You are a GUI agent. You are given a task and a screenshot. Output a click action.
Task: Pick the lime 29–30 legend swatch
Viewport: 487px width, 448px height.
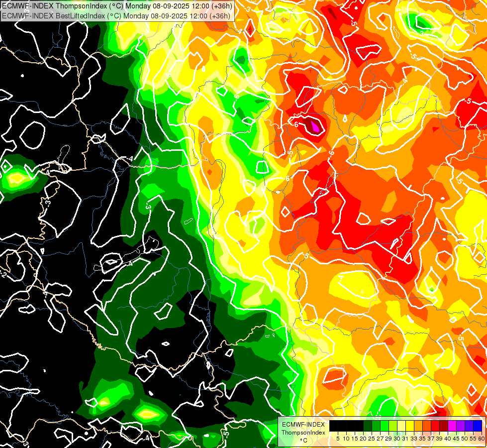pyautogui.click(x=393, y=426)
